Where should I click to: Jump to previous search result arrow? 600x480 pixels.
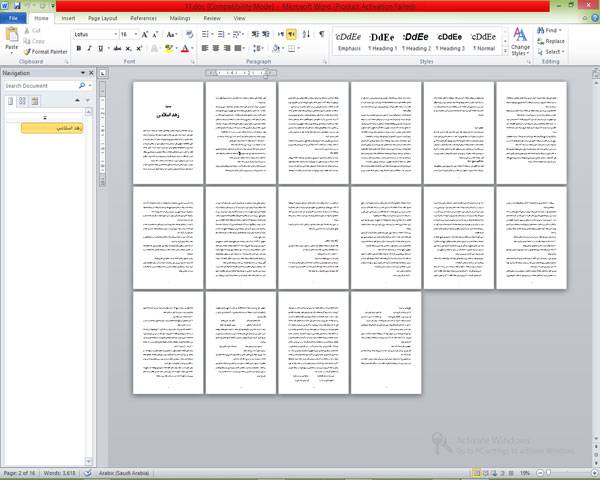coord(77,100)
